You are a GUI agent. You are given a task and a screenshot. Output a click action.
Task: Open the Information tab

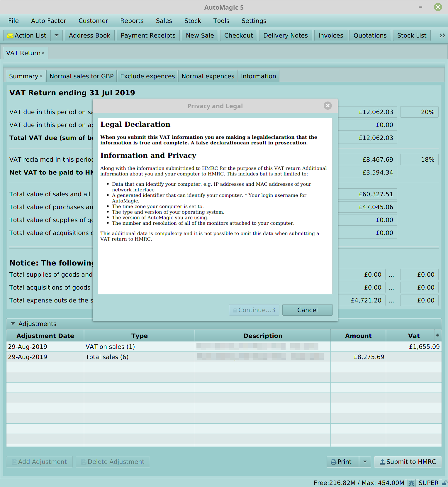(258, 76)
